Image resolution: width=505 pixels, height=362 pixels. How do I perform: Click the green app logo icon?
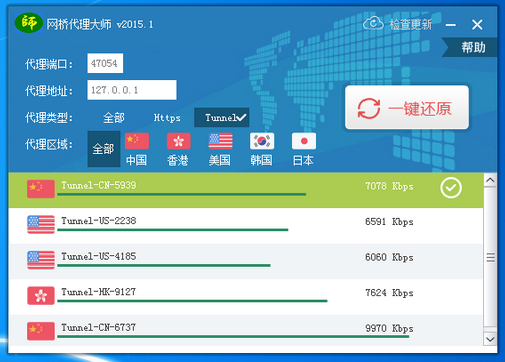pyautogui.click(x=29, y=23)
